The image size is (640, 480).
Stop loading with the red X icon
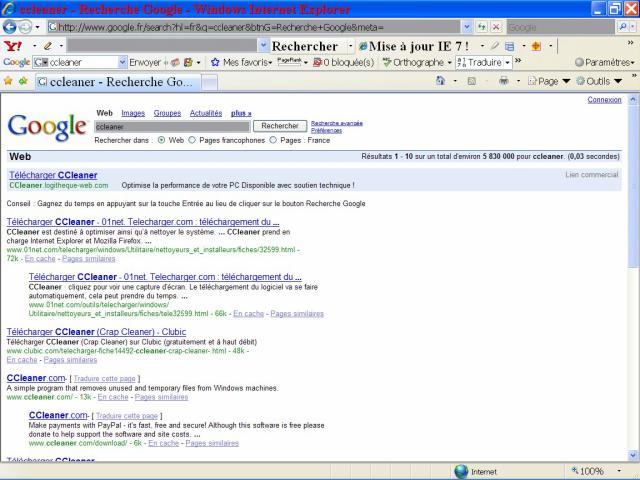point(496,27)
